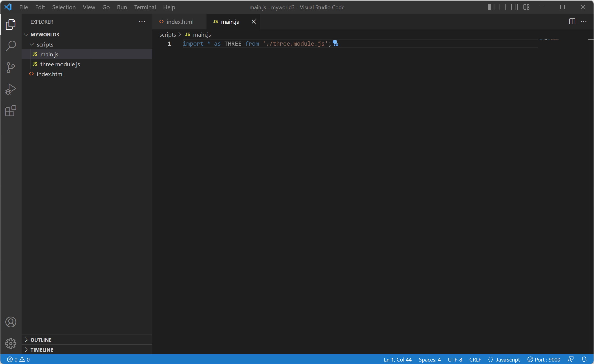594x364 pixels.
Task: Toggle the Primary Side Bar layout button
Action: point(491,7)
